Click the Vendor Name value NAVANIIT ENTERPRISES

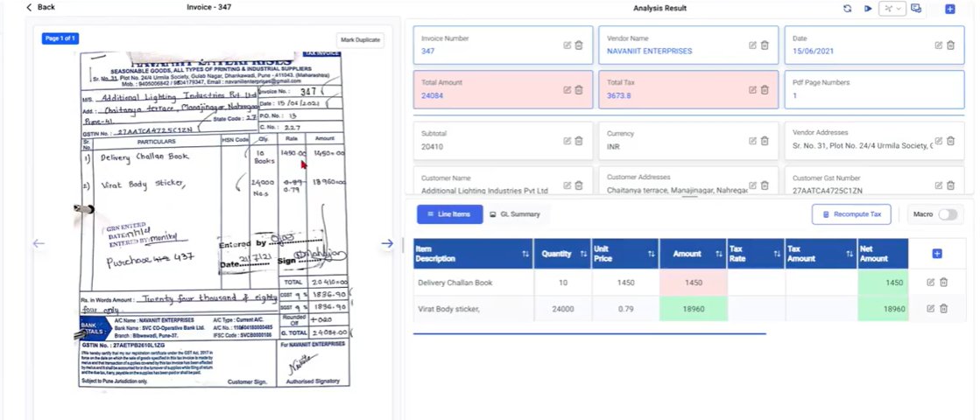pyautogui.click(x=649, y=51)
